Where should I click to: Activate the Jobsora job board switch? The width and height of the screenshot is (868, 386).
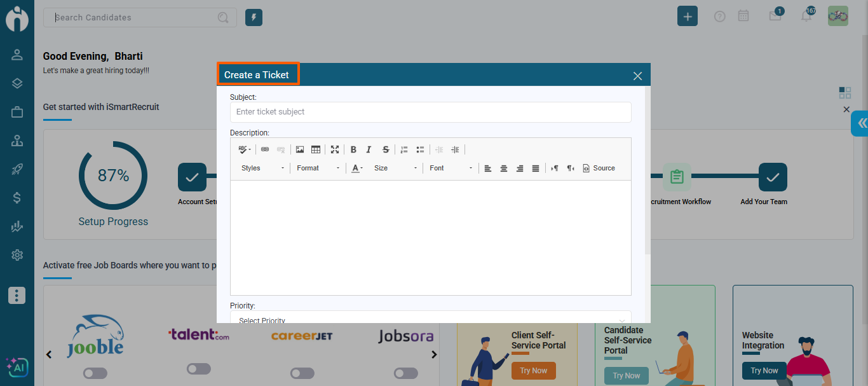[405, 373]
